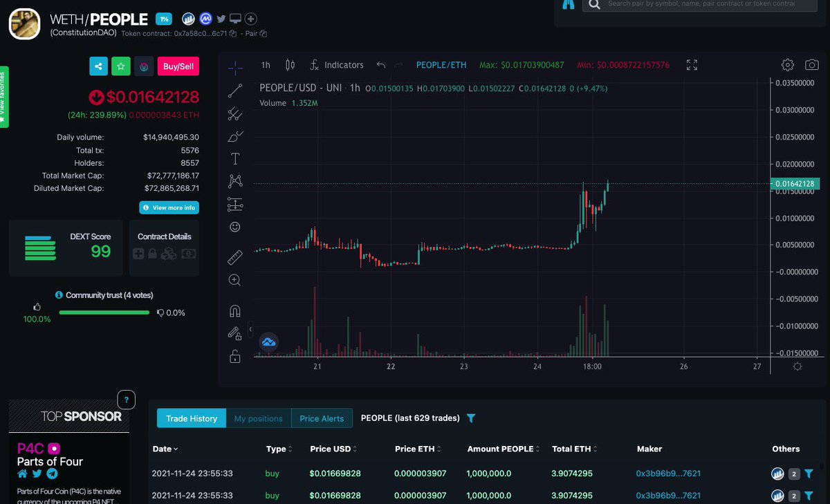Open the pitchfork drawing tools

pos(235,113)
